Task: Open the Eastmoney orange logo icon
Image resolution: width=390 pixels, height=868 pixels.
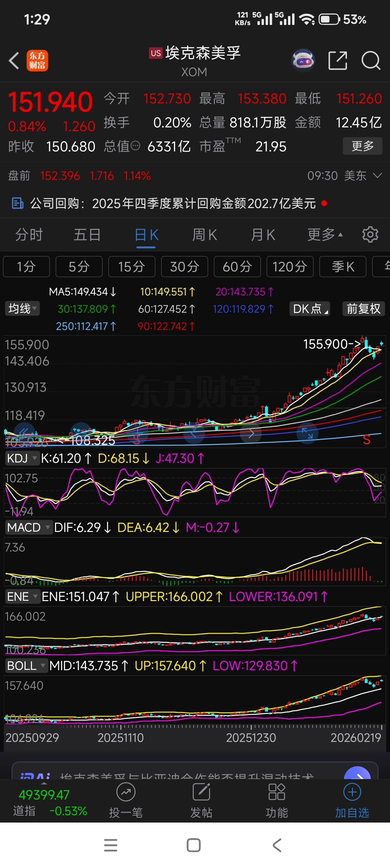Action: [x=37, y=61]
